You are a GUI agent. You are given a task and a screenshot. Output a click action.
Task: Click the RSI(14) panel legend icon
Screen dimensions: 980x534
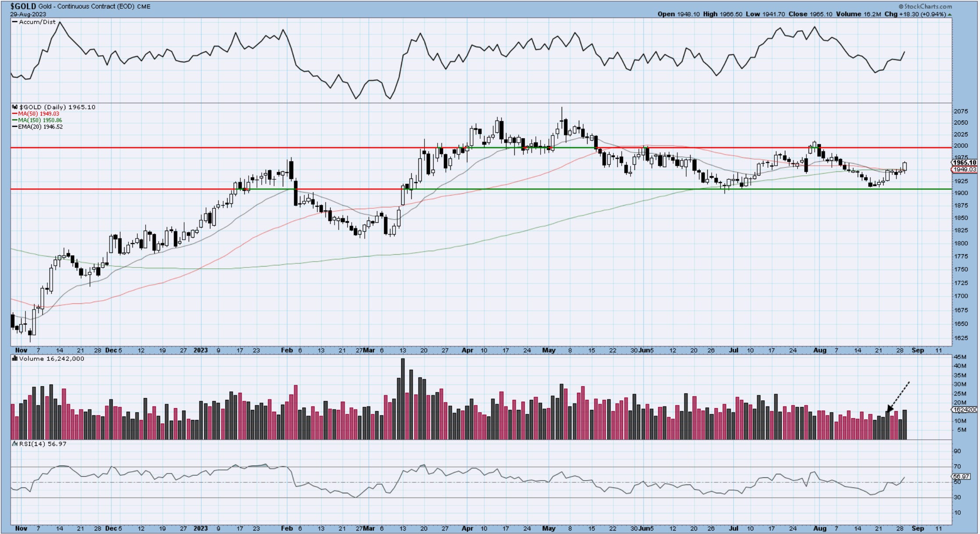click(15, 444)
